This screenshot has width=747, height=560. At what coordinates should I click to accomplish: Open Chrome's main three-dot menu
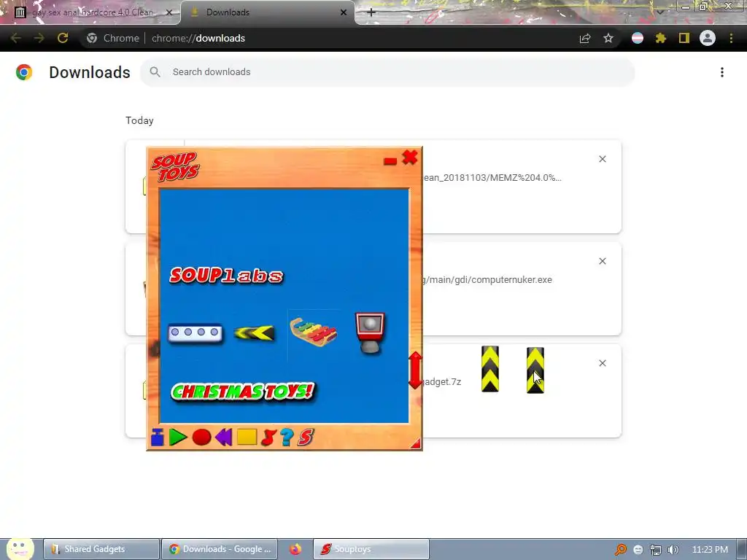(731, 38)
